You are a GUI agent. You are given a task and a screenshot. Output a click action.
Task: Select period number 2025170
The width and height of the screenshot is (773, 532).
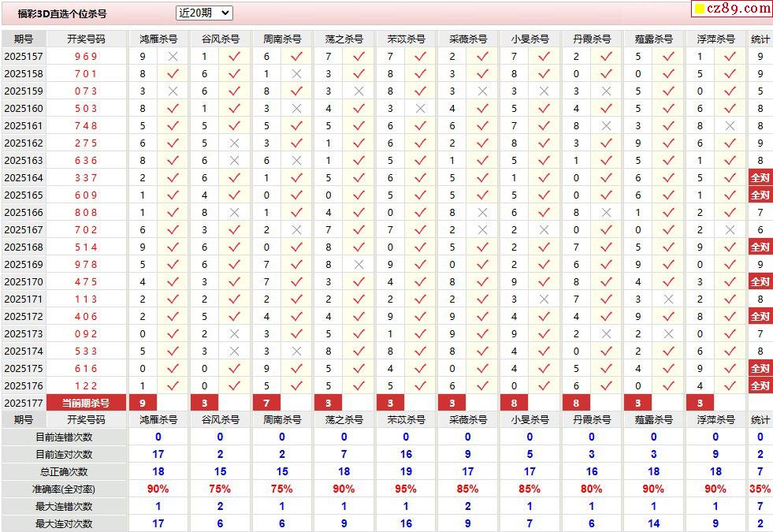click(23, 282)
